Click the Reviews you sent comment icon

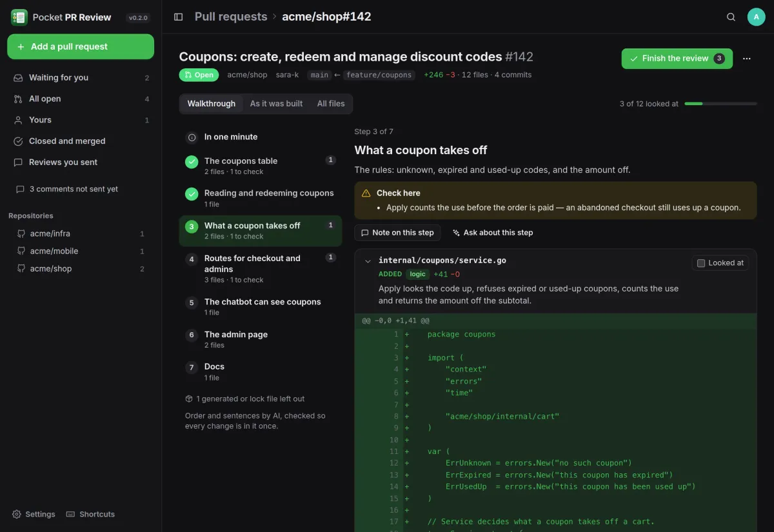pos(18,163)
